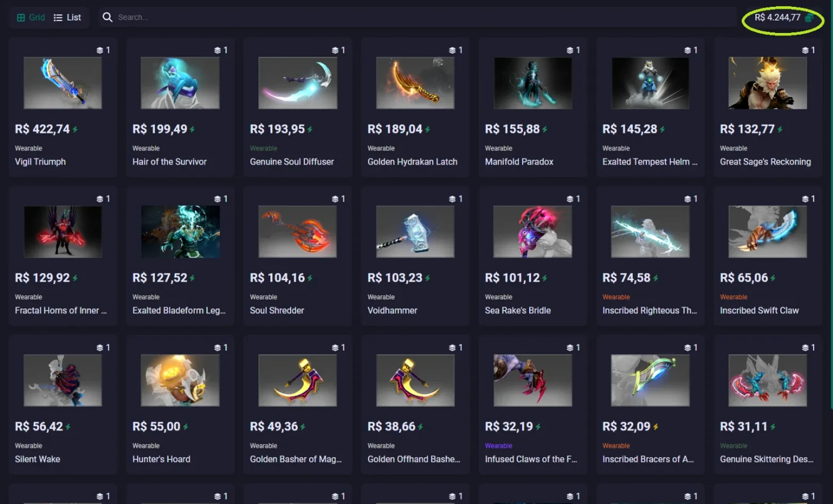Select the Genuine Soul Diffuser thumbnail
This screenshot has width=833, height=504.
(298, 83)
